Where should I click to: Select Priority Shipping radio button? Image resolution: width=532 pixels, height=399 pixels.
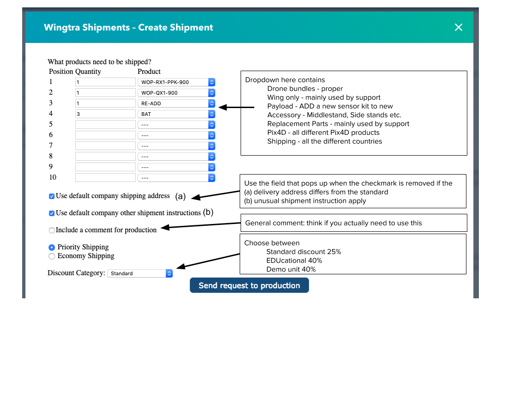52,248
